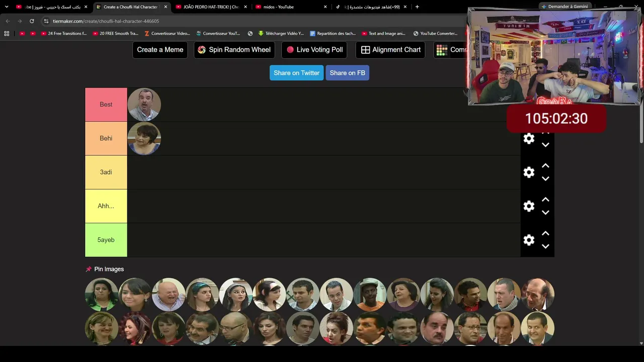The height and width of the screenshot is (362, 644).
Task: Close the midos - YouTube tab
Action: [x=325, y=7]
